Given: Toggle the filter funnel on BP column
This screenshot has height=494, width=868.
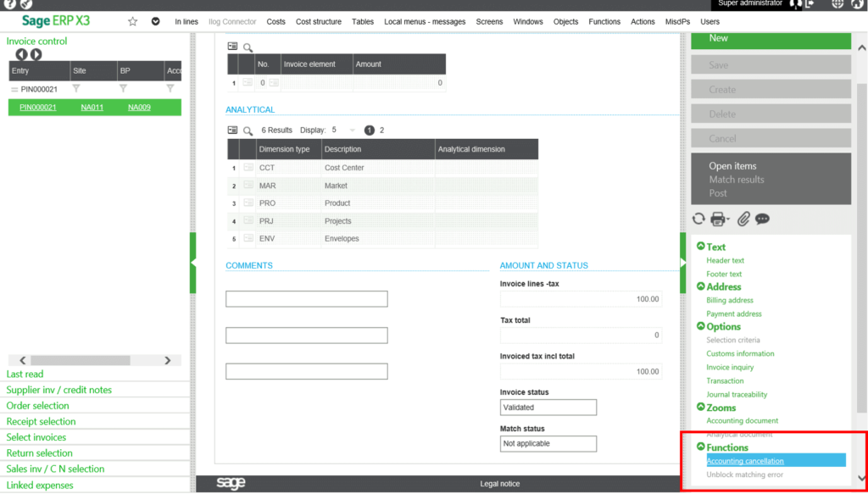Looking at the screenshot, I should 123,89.
